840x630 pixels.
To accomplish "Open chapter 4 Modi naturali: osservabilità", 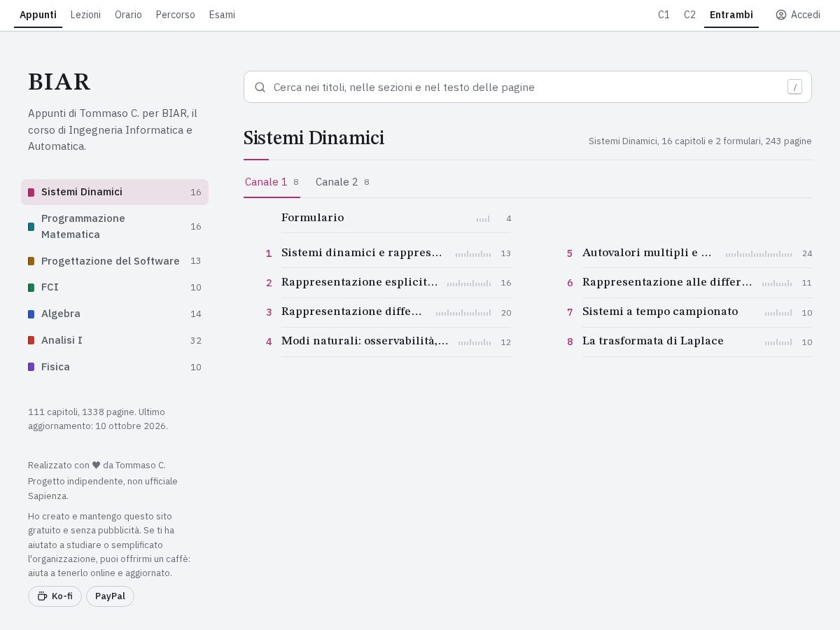I will click(388, 342).
